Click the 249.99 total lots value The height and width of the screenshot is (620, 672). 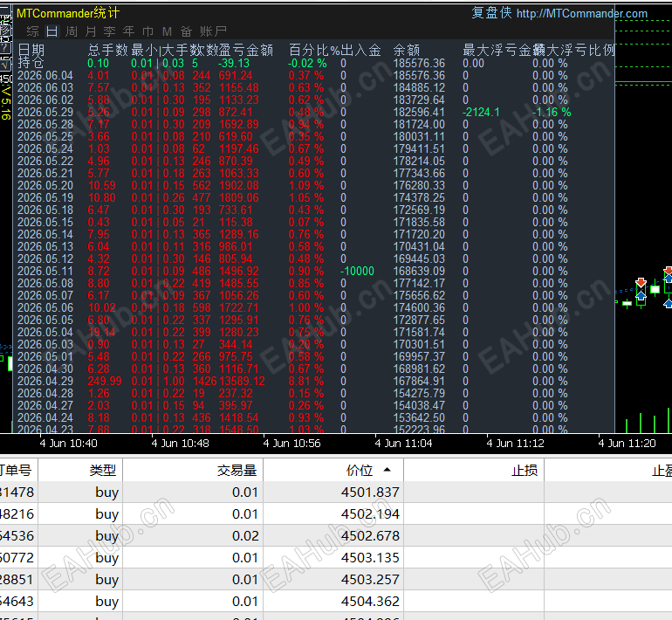105,381
